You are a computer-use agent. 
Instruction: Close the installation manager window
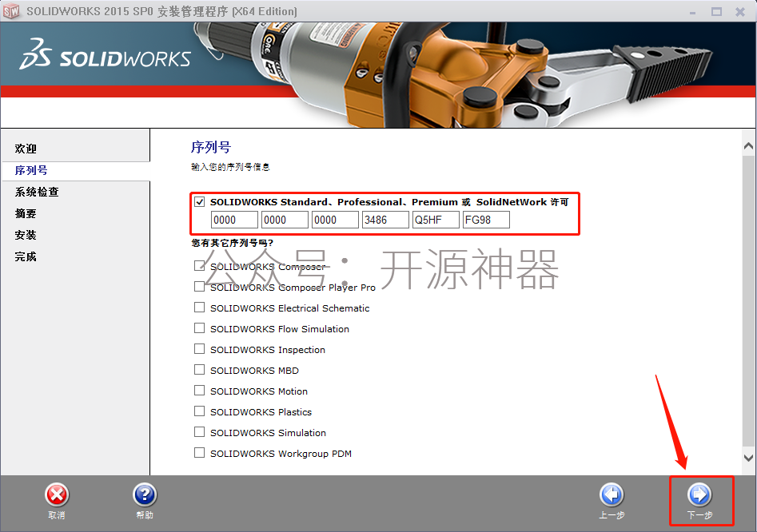click(740, 11)
